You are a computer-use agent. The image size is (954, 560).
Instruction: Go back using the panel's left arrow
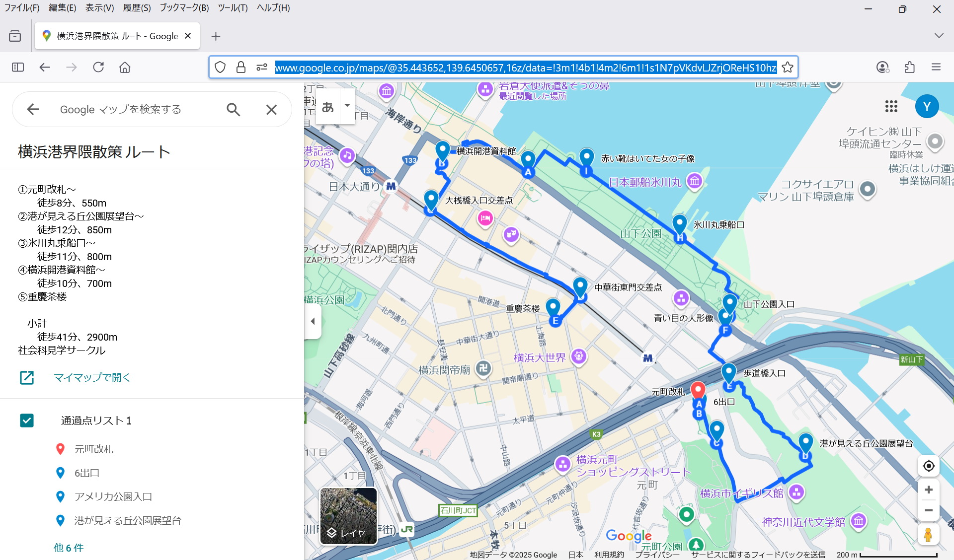tap(33, 109)
